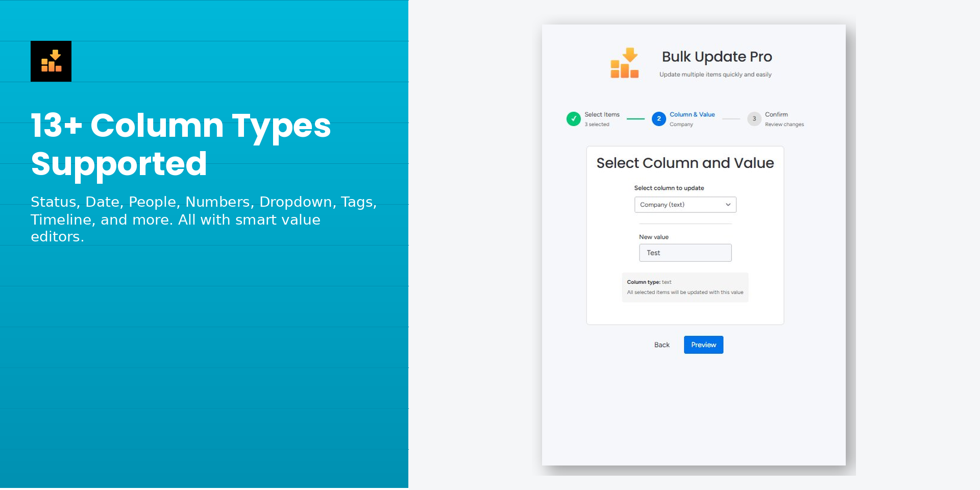Screen dimensions: 980x490
Task: Select the Column & Value step label
Action: pyautogui.click(x=692, y=115)
